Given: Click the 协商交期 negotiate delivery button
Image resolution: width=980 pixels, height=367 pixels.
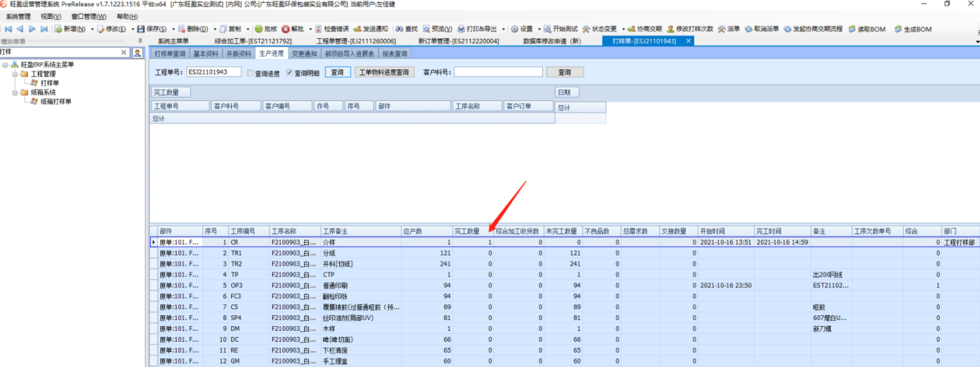Looking at the screenshot, I should (x=644, y=29).
